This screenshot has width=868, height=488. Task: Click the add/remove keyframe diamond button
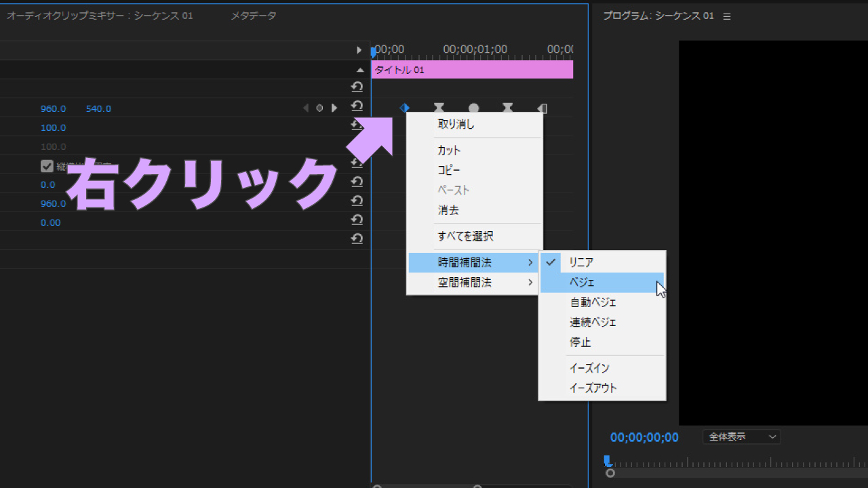tap(319, 108)
